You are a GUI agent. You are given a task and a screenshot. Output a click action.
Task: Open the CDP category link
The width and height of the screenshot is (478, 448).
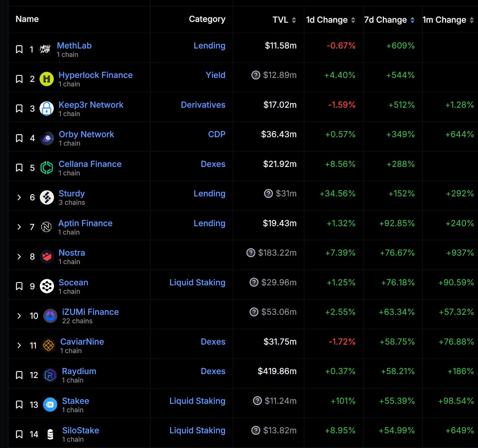217,134
